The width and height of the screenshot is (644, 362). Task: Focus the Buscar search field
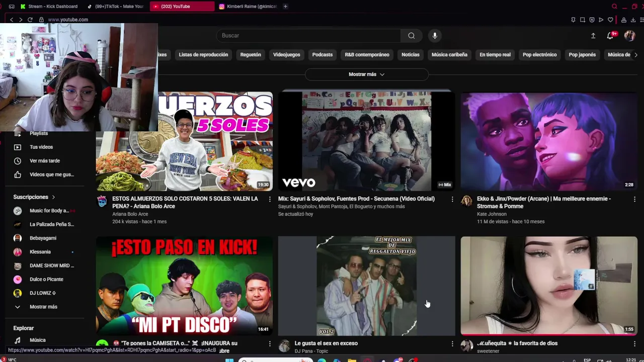pos(309,36)
